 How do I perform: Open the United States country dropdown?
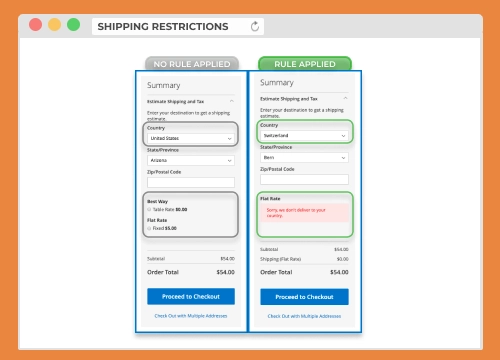pyautogui.click(x=191, y=138)
